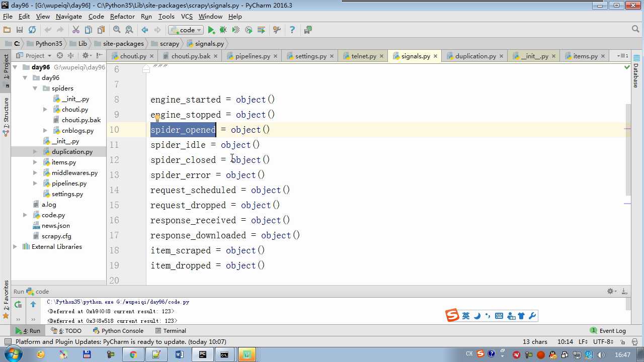
Task: Expand the chouti.py tree node
Action: (45, 110)
